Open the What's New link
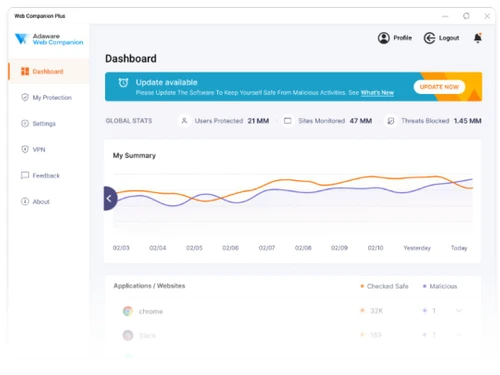 377,93
